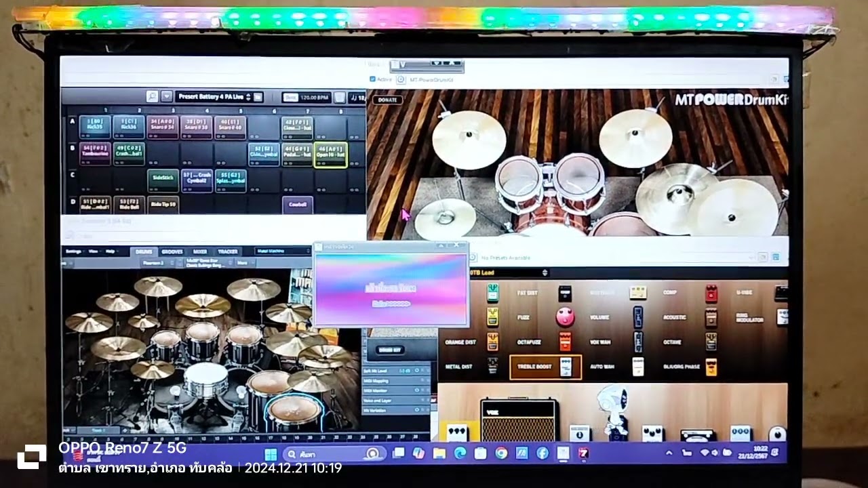Show hidden system tray icons
Image resolution: width=868 pixels, height=488 pixels.
point(669,453)
